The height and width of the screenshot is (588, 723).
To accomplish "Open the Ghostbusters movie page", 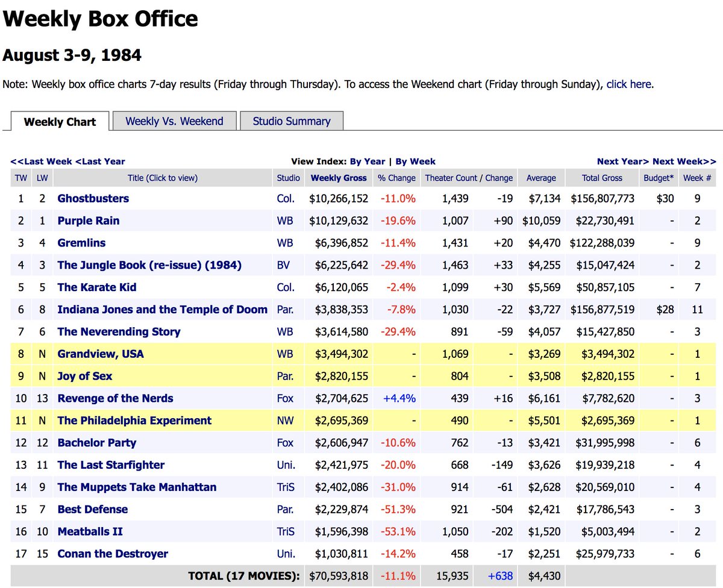I will pyautogui.click(x=93, y=198).
